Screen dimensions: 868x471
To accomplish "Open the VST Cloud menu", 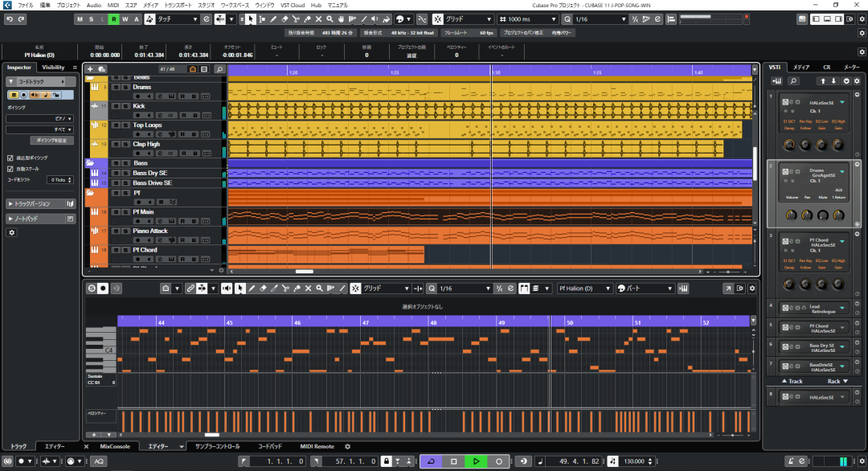I will 293,5.
